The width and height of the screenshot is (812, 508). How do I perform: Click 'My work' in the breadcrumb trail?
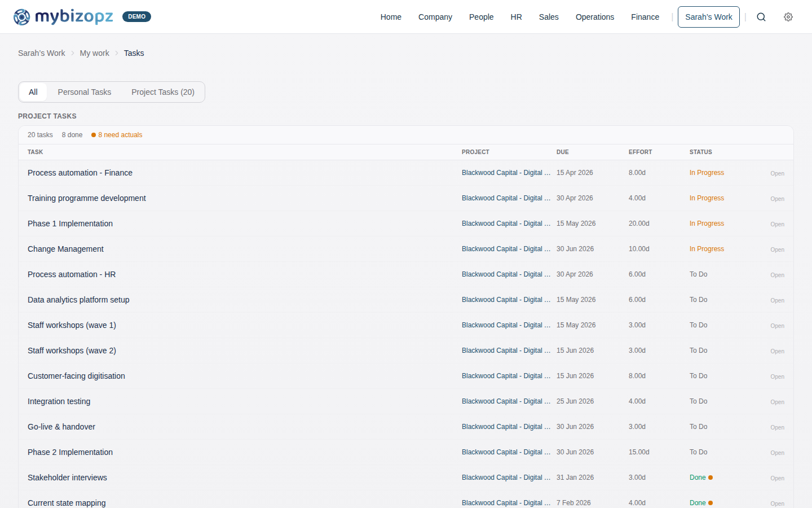(x=94, y=52)
